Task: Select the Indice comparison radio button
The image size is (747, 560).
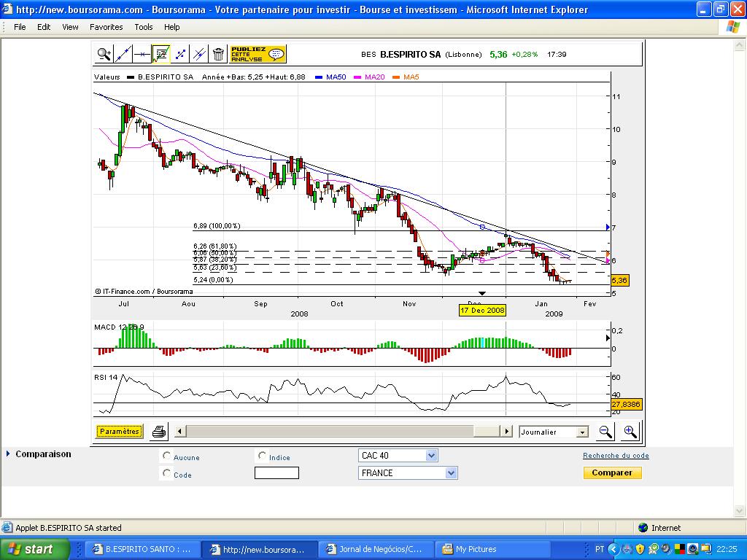Action: pos(262,456)
